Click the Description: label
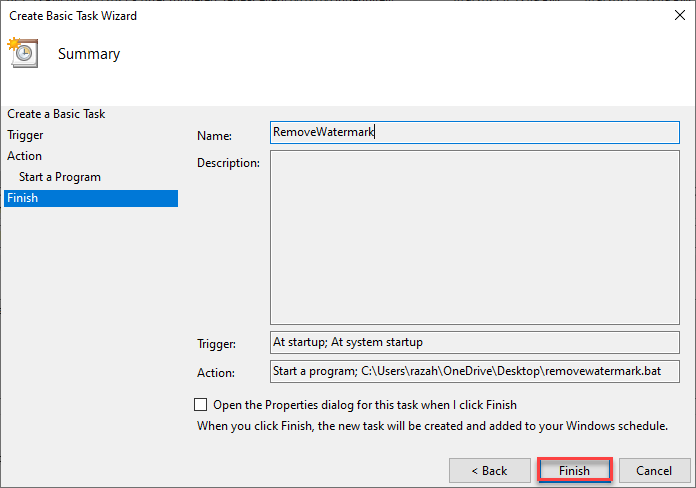This screenshot has width=696, height=488. [x=228, y=162]
